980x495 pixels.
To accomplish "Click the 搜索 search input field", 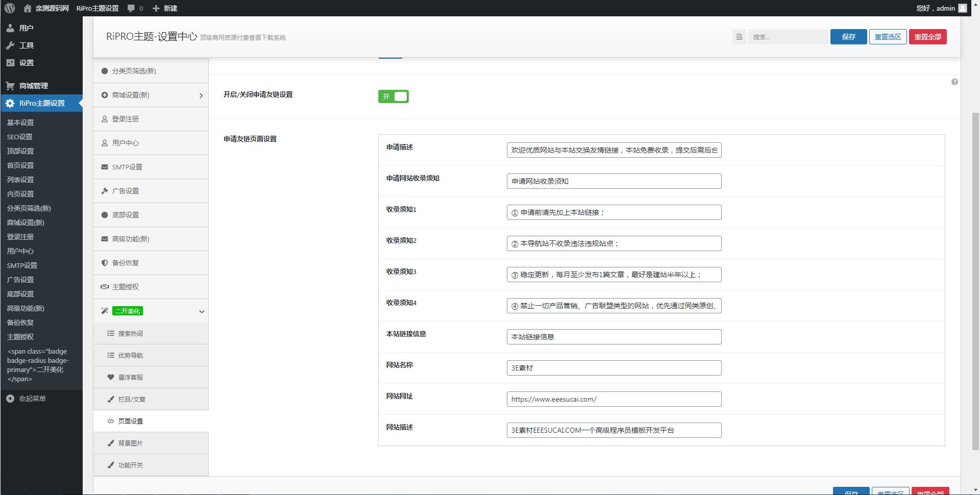I will point(788,37).
